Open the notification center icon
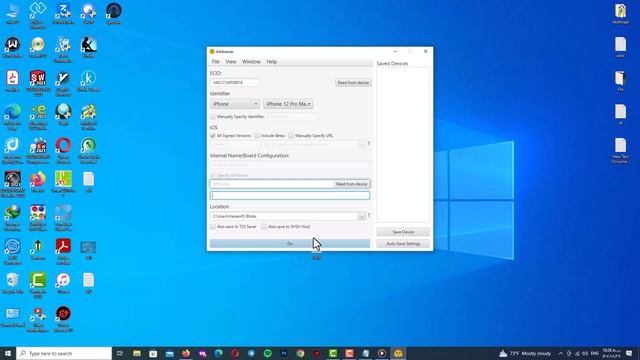Image resolution: width=640 pixels, height=360 pixels. point(629,353)
